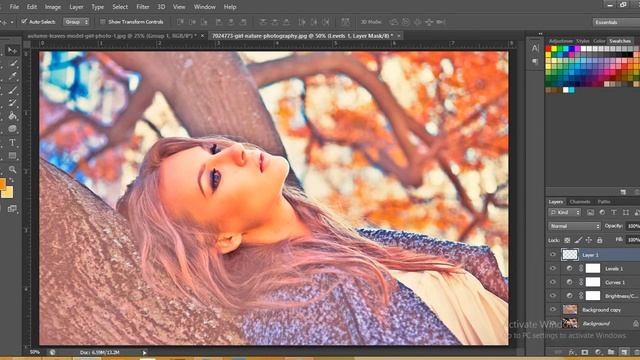Swap foreground and background colors icon
Image resolution: width=640 pixels, height=360 pixels.
pyautogui.click(x=12, y=180)
